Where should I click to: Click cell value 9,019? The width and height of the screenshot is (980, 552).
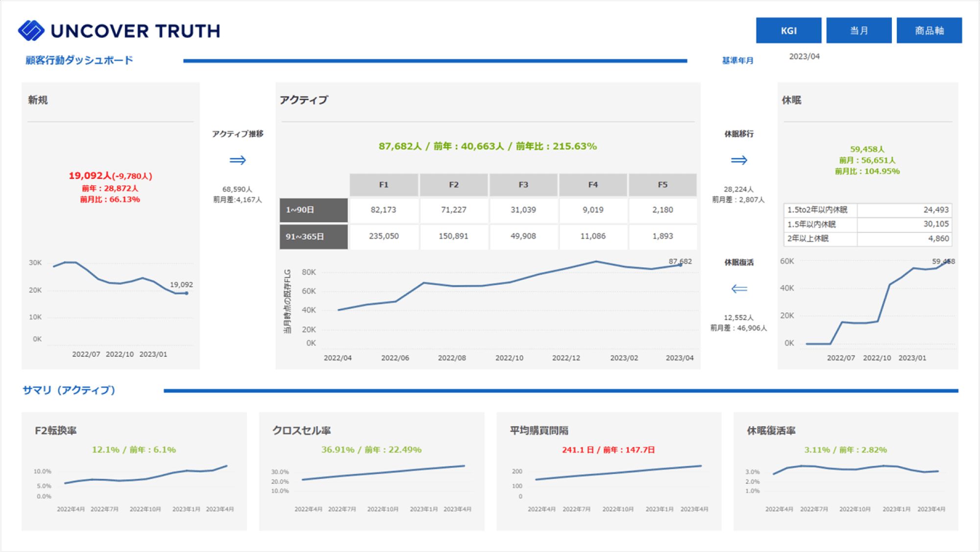click(x=593, y=210)
